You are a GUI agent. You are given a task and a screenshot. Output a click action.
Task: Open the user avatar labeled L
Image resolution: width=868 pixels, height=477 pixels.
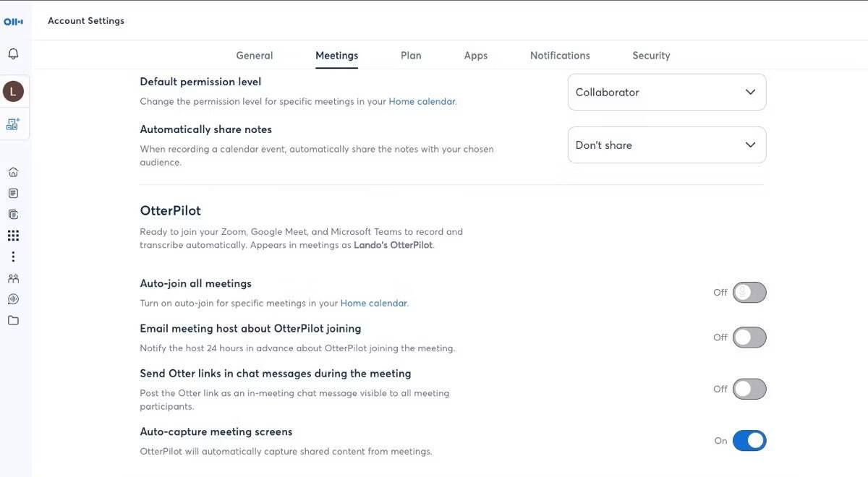[13, 91]
